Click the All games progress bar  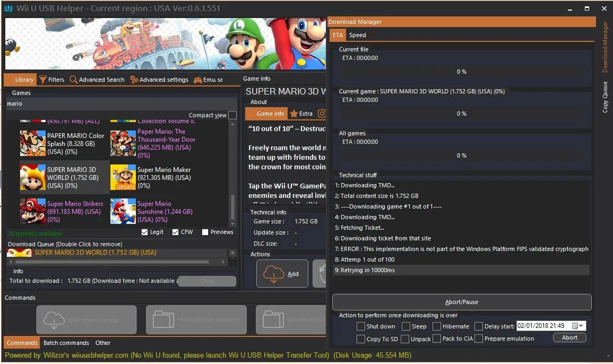(462, 155)
